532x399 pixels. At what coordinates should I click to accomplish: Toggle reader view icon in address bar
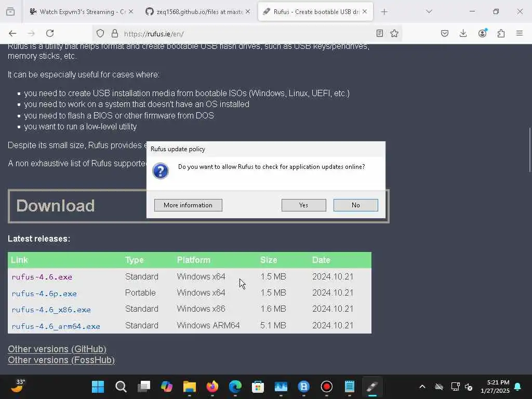point(380,33)
